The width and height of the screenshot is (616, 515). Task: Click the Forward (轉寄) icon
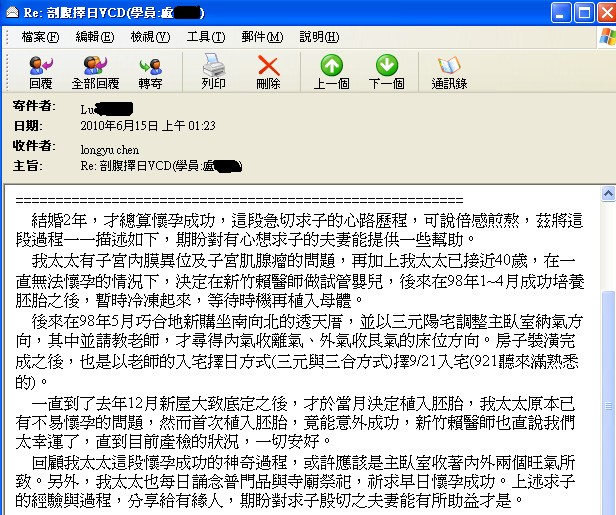tap(150, 72)
